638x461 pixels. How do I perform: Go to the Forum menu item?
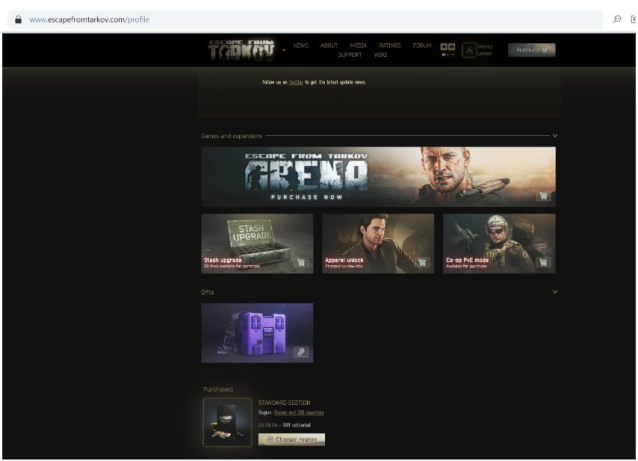[x=423, y=45]
